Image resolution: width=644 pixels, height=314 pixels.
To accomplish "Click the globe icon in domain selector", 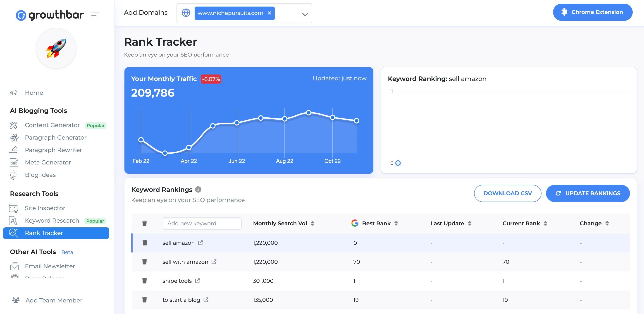I will click(186, 13).
